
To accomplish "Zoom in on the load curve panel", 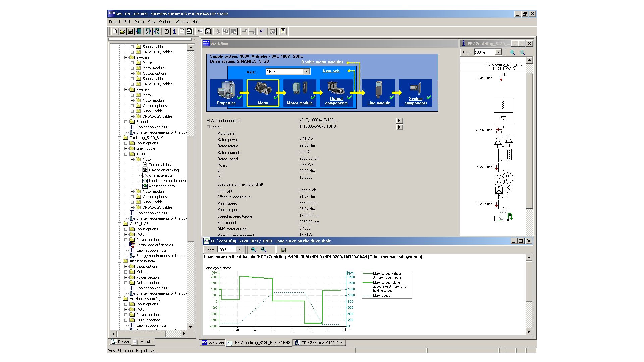I will coord(264,250).
